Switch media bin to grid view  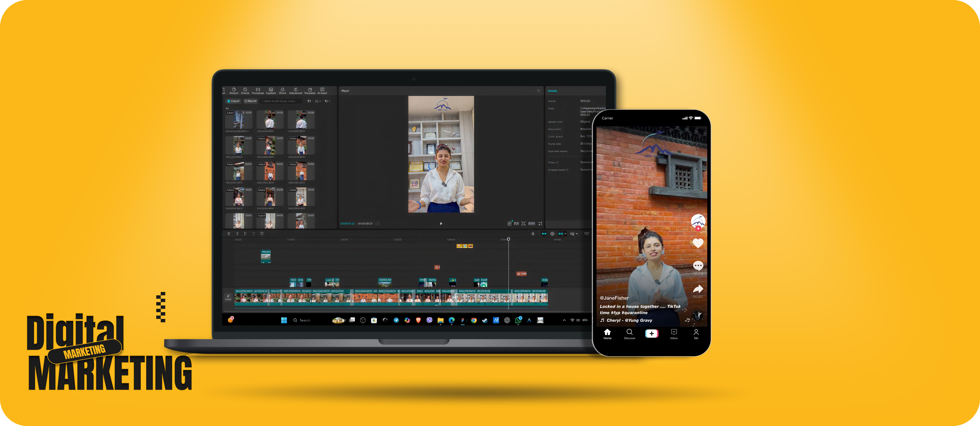pyautogui.click(x=309, y=101)
